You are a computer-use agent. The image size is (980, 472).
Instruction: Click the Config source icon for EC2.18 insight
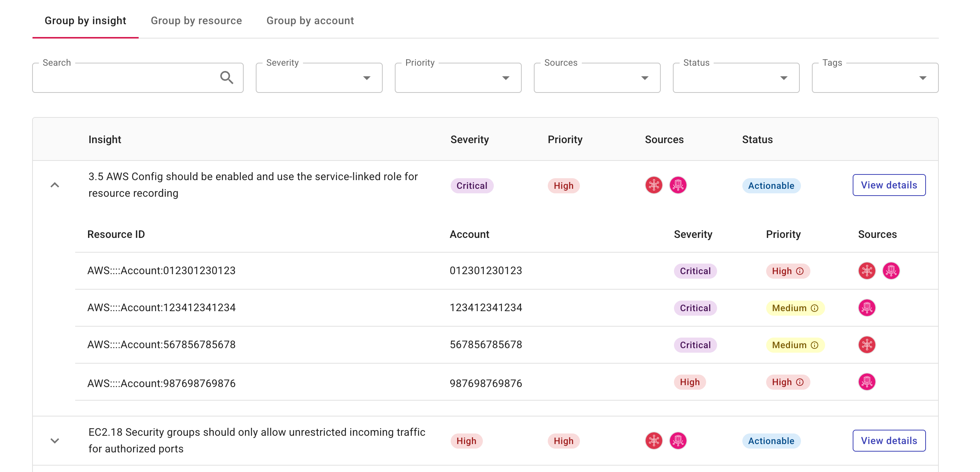(x=654, y=441)
